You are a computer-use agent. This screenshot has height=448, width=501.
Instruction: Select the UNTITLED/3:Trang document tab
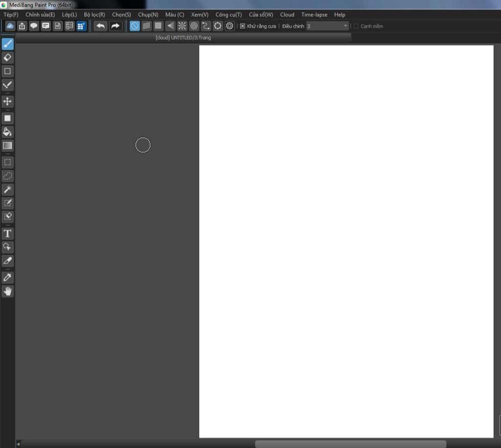[183, 38]
